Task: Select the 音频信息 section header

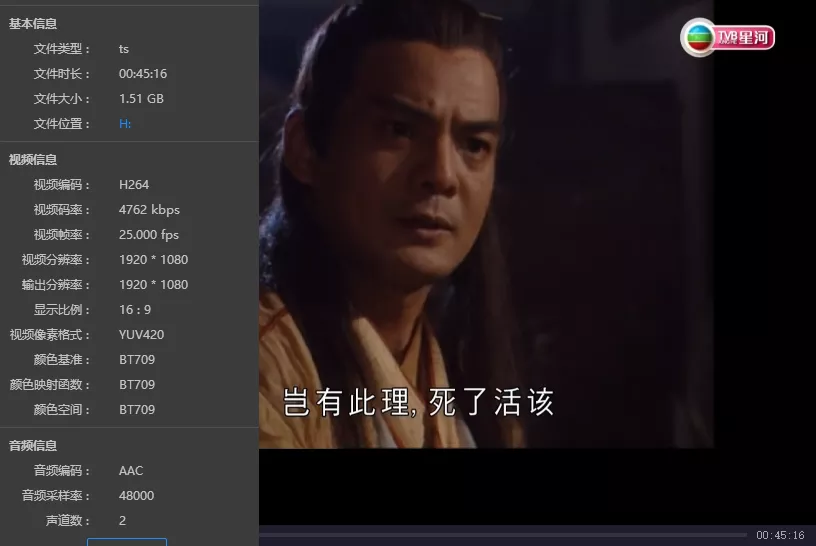Action: tap(33, 446)
